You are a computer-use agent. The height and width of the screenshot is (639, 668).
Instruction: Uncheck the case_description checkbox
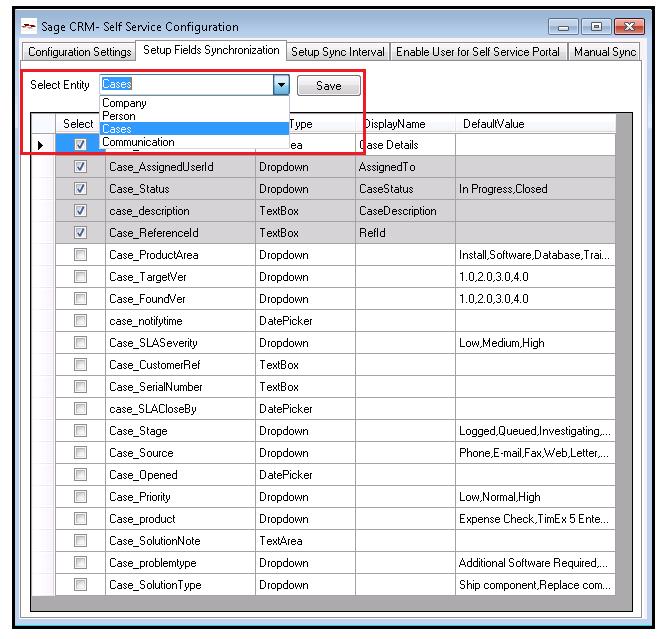pos(80,210)
